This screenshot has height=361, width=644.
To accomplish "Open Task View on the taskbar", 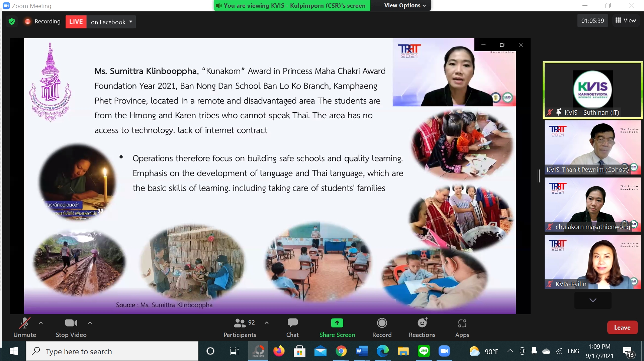I will pos(234,351).
